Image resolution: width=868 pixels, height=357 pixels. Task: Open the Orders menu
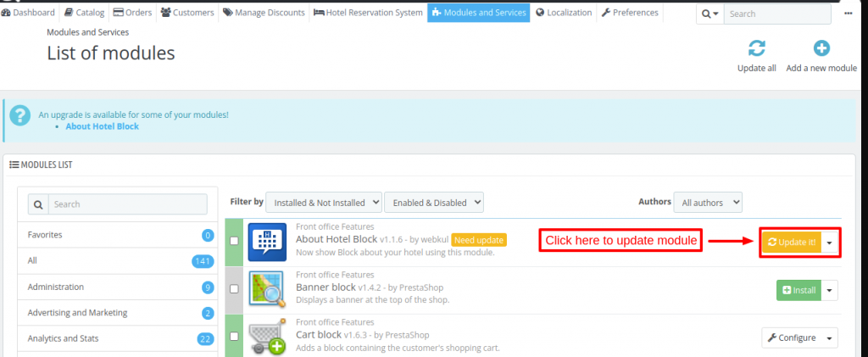click(x=133, y=12)
